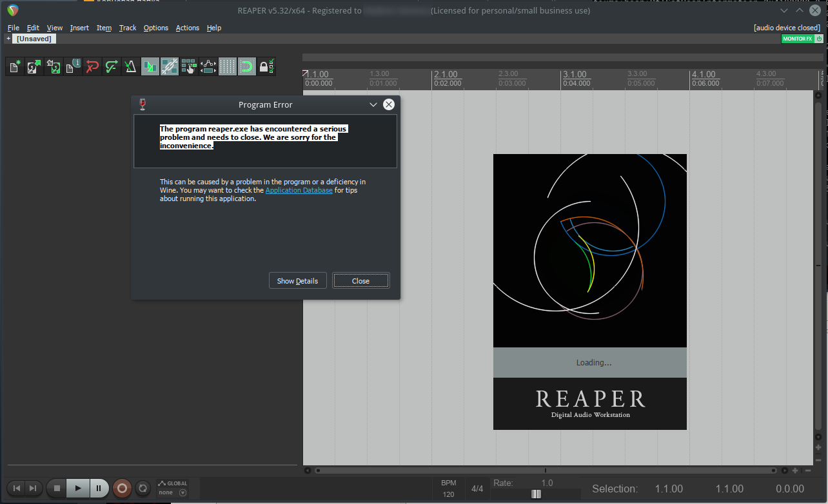Open the Application Database link

tap(299, 190)
